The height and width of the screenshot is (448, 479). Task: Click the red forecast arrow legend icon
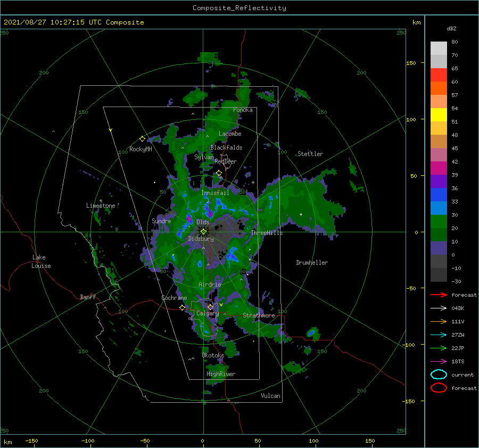coord(439,295)
